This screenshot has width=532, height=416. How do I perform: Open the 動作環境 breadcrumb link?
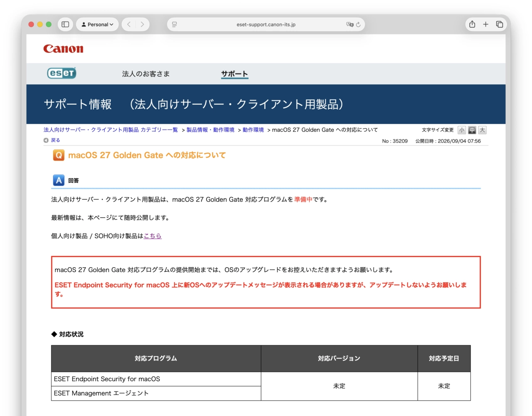click(253, 130)
